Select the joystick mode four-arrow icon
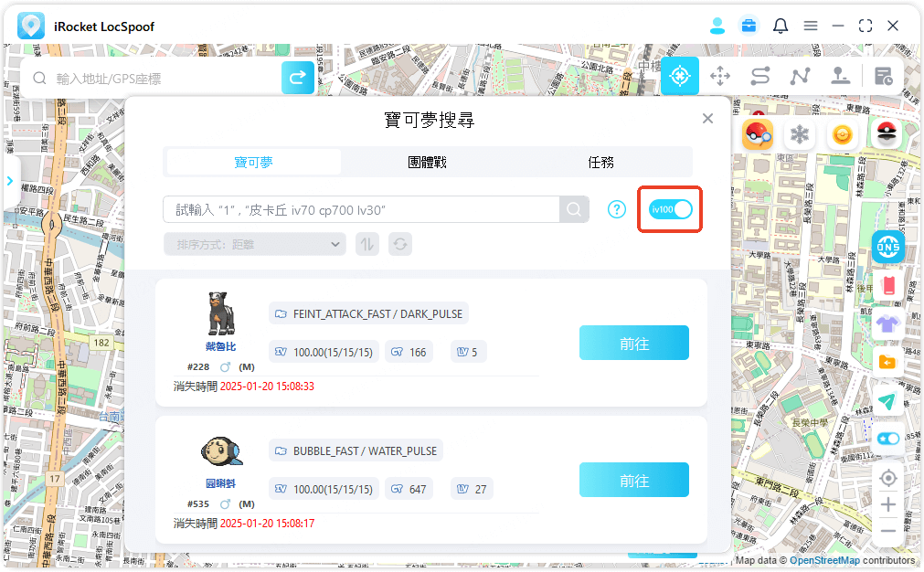924x572 pixels. pyautogui.click(x=720, y=76)
